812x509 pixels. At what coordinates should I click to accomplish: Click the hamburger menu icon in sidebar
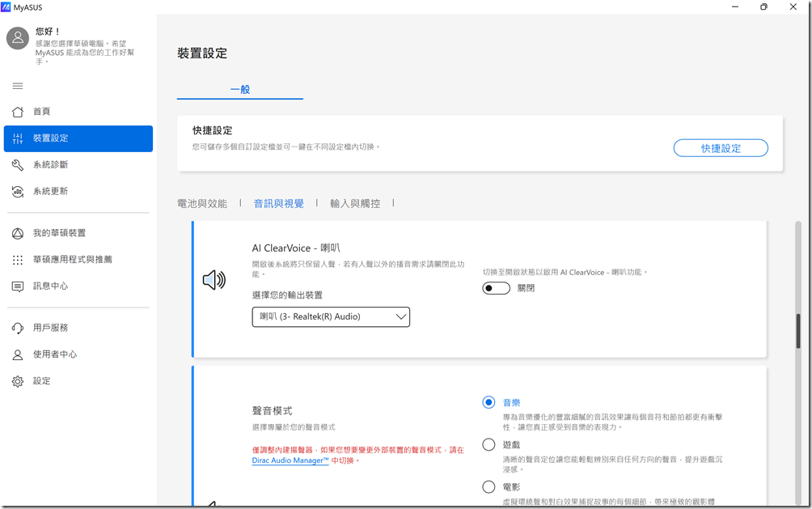(x=18, y=86)
